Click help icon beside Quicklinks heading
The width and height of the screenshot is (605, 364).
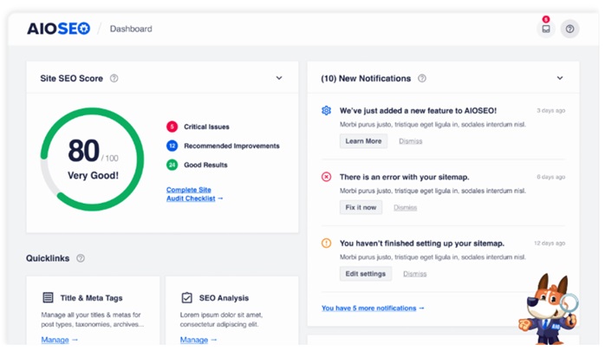[81, 258]
